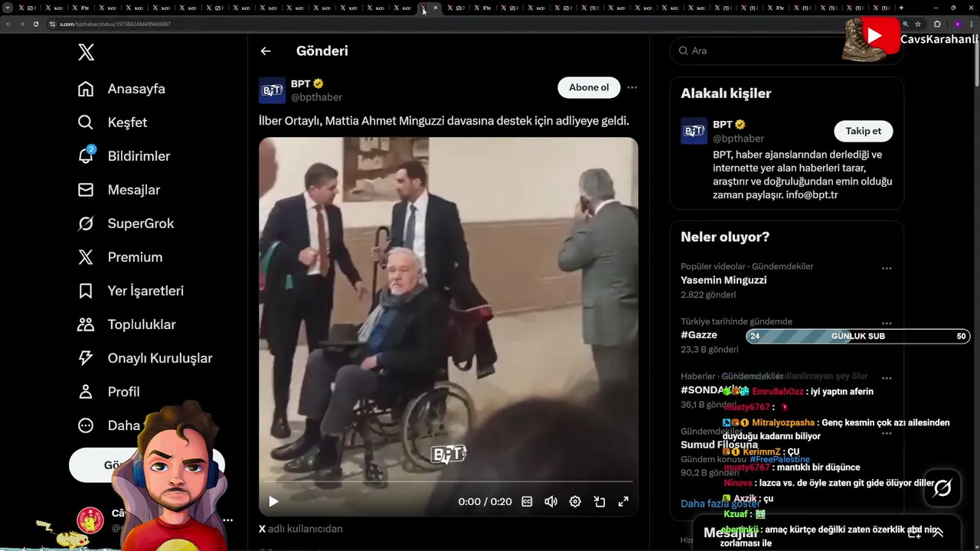Viewport: 980px width, 551px height.
Task: Click the Abone ol button
Action: (589, 87)
